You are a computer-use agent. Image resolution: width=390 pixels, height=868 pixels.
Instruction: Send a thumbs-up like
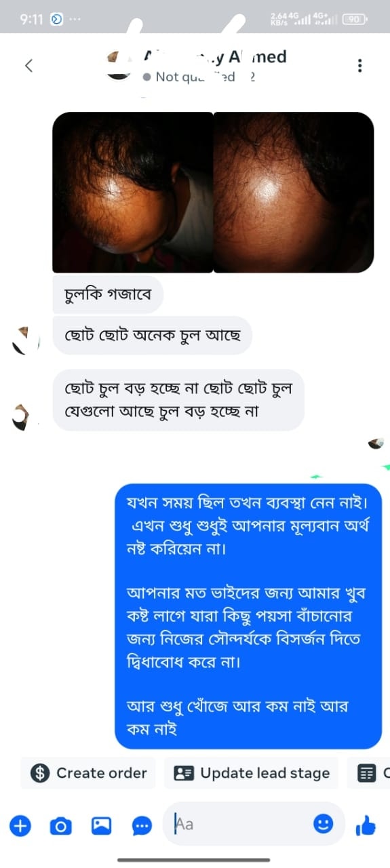366,825
